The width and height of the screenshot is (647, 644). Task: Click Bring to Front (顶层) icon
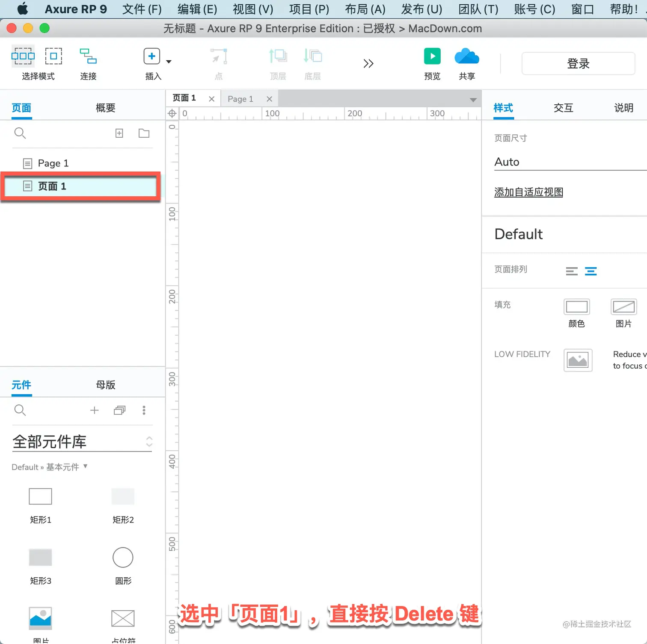(x=278, y=56)
